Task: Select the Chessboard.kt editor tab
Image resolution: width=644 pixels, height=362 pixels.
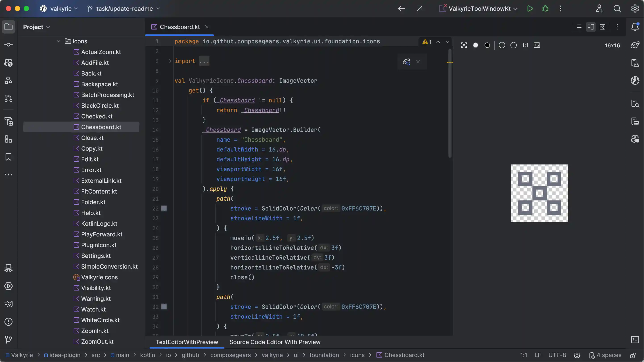Action: (x=179, y=27)
